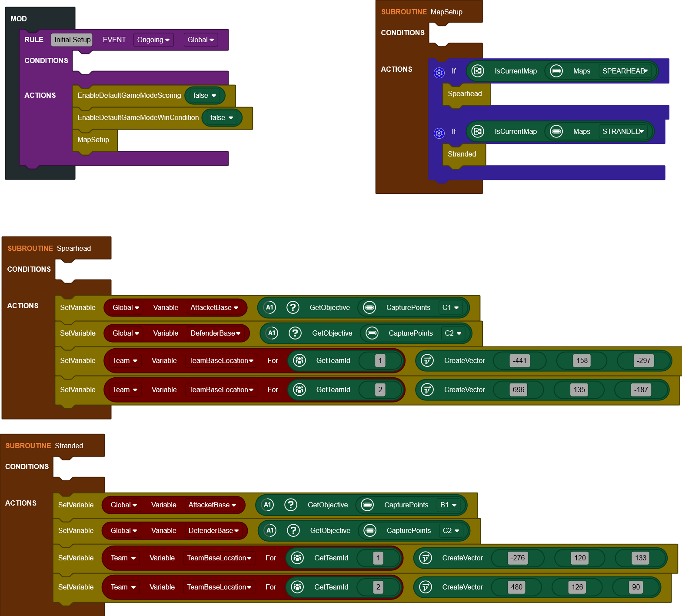Click the GetTeamId icon on Stranded team 2 row

point(297,587)
